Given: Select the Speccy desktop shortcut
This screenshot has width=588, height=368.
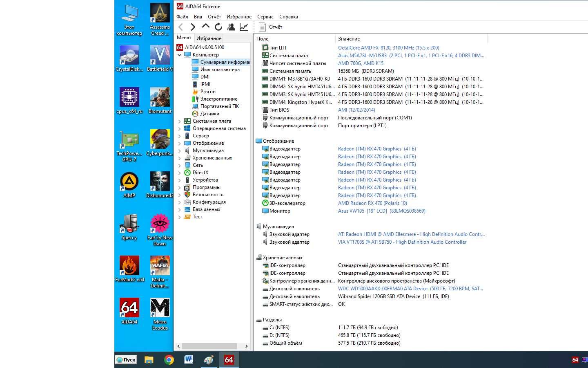Looking at the screenshot, I should click(x=129, y=227).
